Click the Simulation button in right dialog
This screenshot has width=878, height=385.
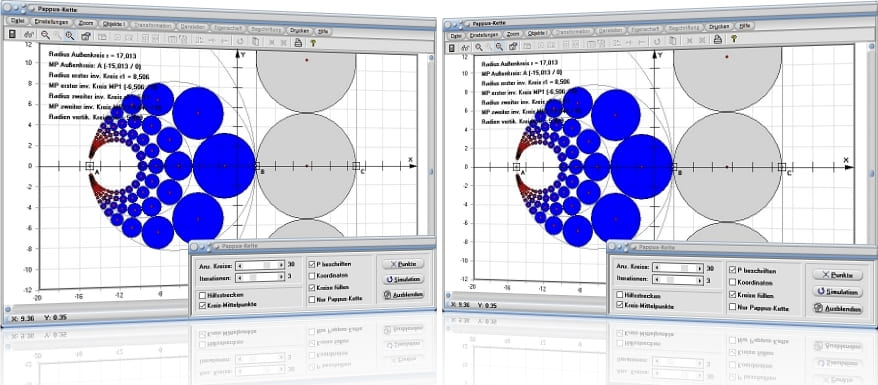point(838,292)
